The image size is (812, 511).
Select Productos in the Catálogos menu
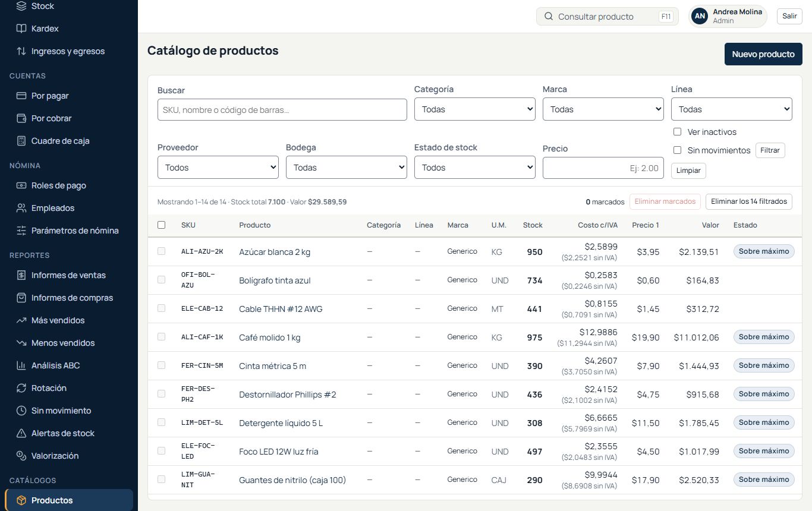(x=69, y=500)
